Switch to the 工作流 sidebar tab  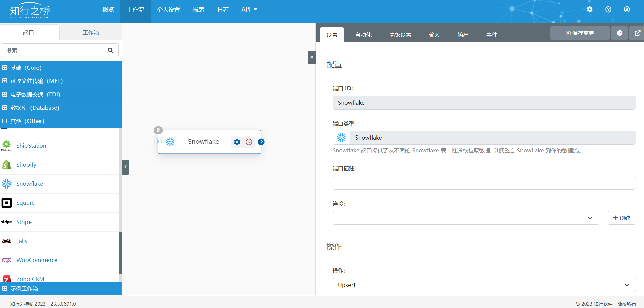[x=91, y=32]
